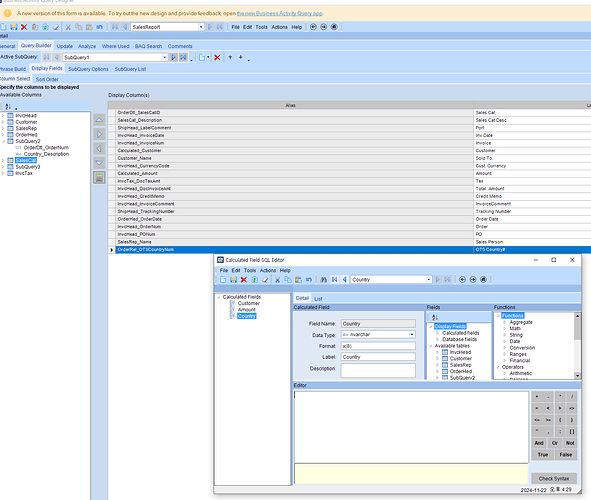Screen dimensions: 591x500
Task: Click the move column up arrow button
Action: point(99,120)
